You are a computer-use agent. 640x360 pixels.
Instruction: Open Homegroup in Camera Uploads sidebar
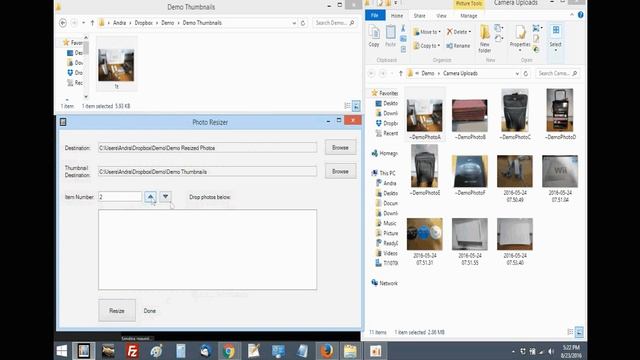[384, 153]
